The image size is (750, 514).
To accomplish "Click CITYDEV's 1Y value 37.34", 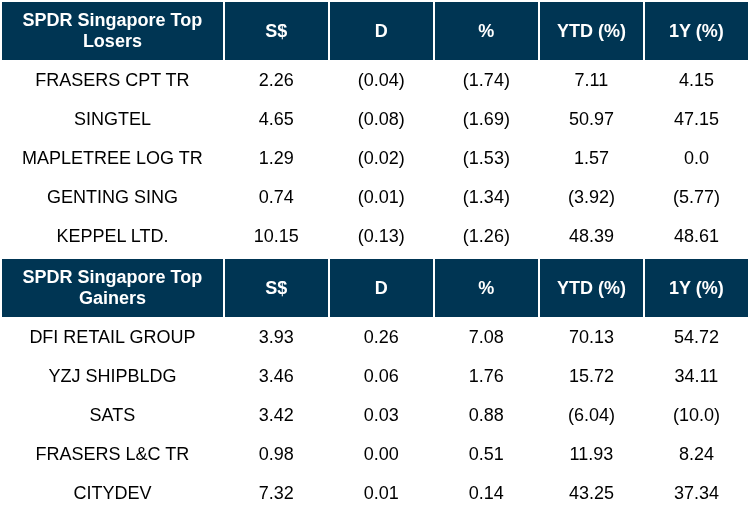I will [696, 493].
